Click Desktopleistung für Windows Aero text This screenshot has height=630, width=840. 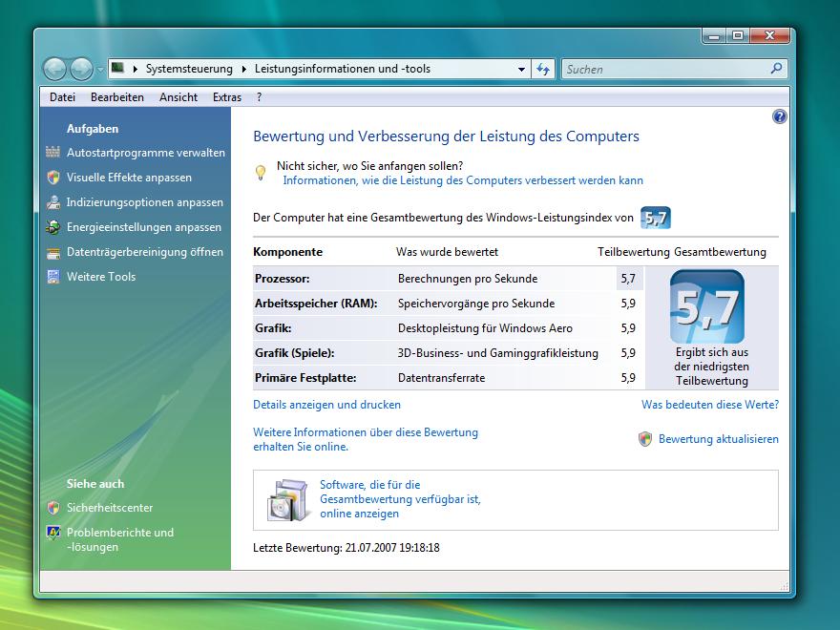coord(485,327)
